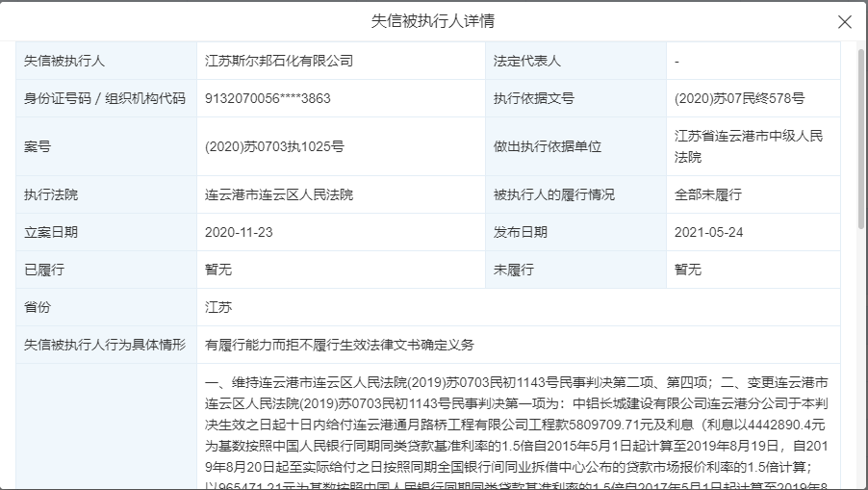
Task: Select case number (2020)苏0703执1025号
Action: click(274, 146)
